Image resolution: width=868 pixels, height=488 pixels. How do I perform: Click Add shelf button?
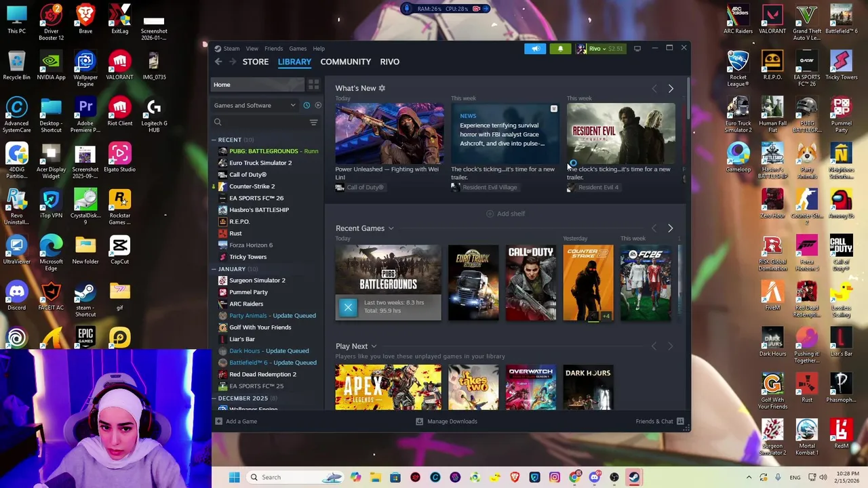point(506,213)
